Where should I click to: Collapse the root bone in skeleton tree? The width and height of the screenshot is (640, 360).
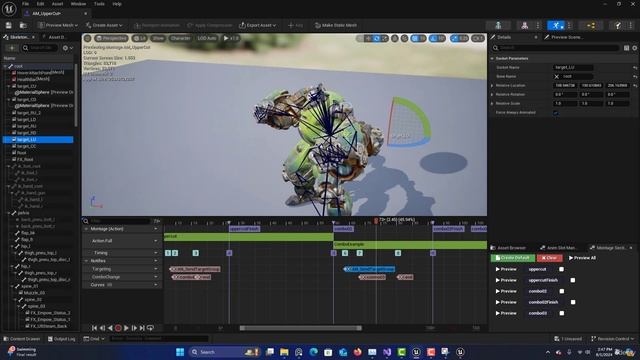pos(5,66)
